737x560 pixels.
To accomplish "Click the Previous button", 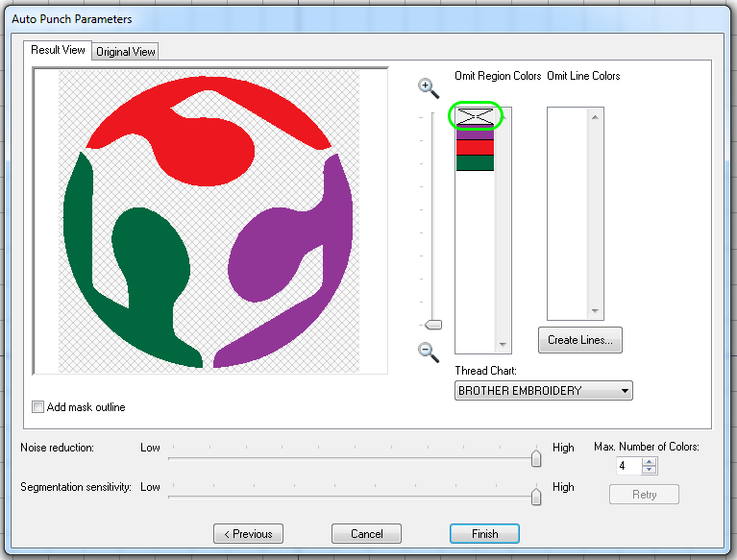I will tap(248, 534).
